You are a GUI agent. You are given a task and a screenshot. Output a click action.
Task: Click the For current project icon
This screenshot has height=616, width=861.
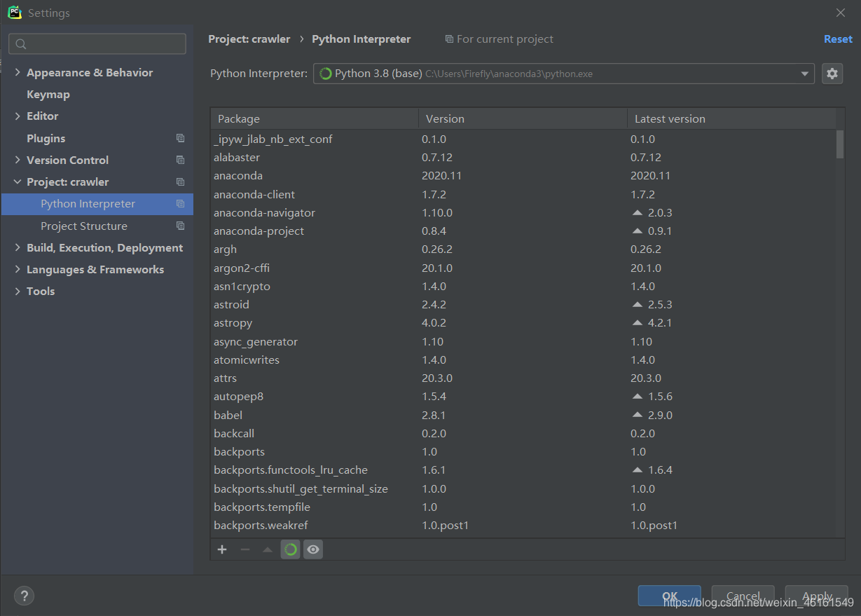[x=449, y=39]
